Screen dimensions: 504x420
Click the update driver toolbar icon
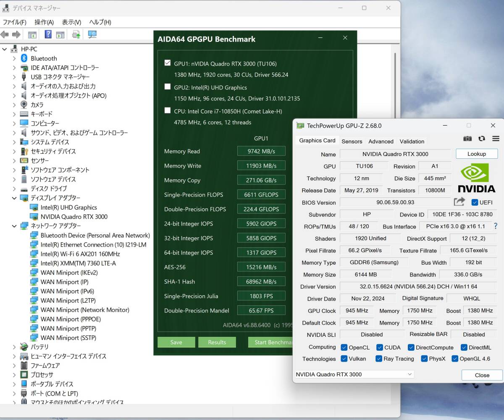[76, 34]
